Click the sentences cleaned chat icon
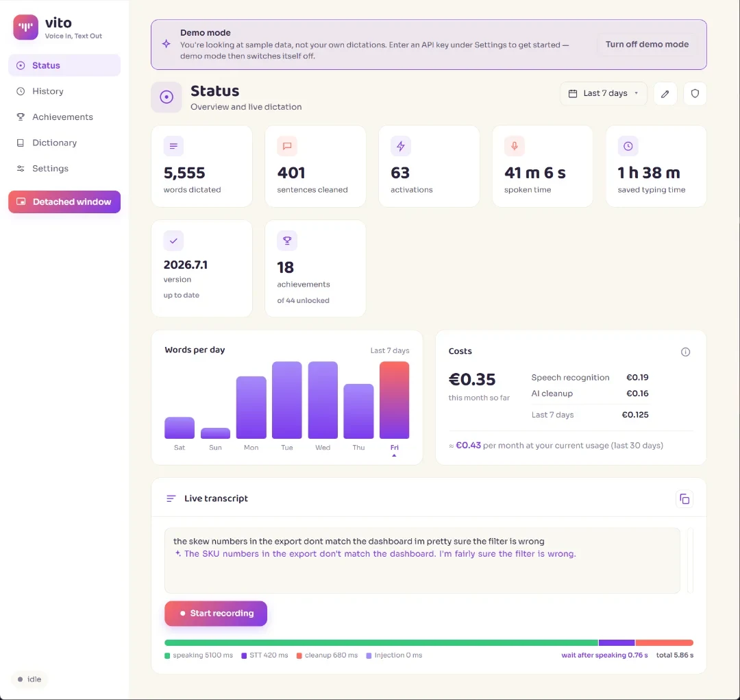 point(287,146)
